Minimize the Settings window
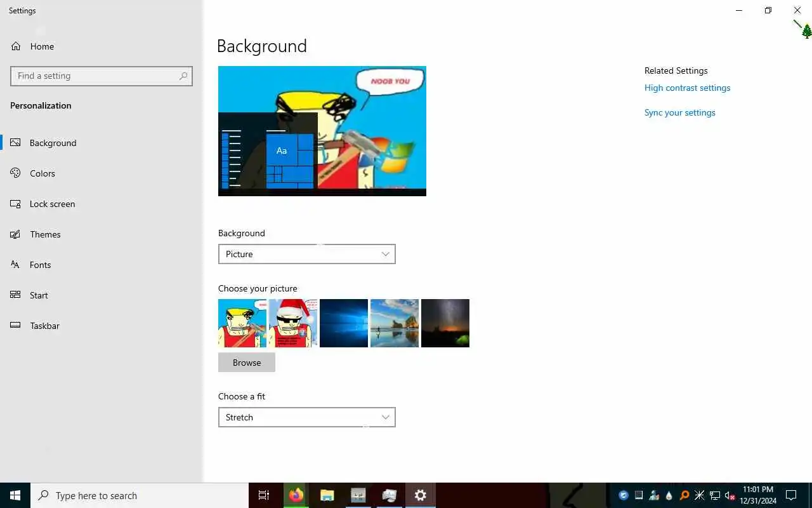The image size is (812, 508). (x=739, y=10)
